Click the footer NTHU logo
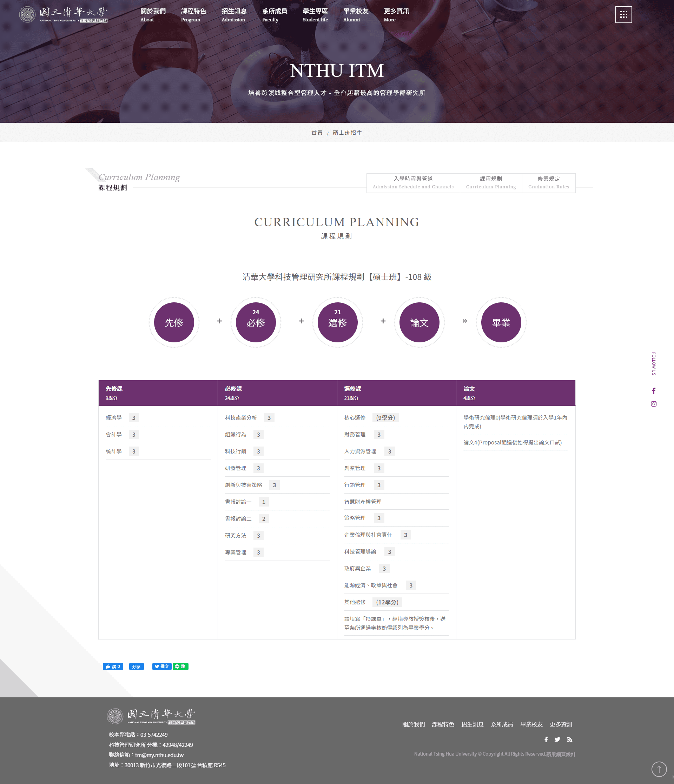 click(151, 716)
